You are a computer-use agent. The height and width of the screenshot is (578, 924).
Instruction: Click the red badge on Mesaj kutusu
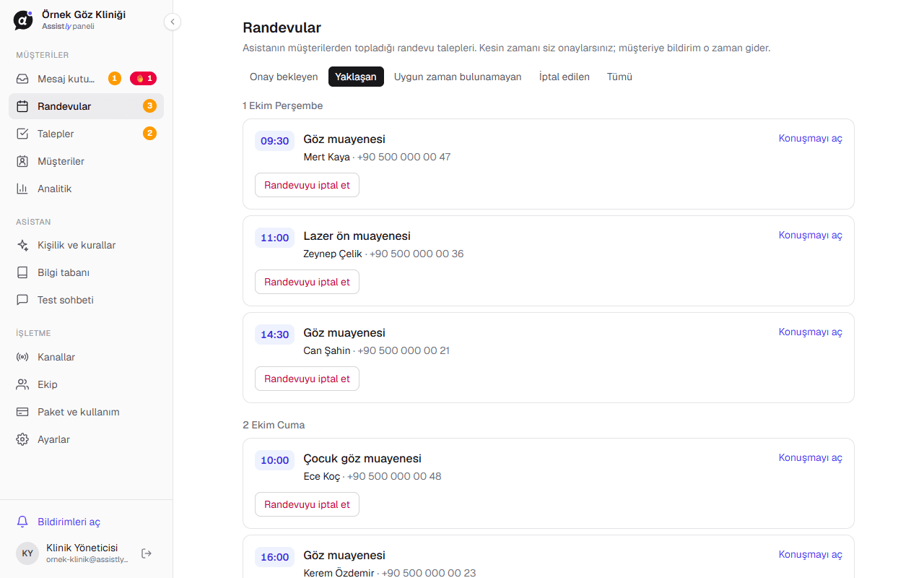coord(143,78)
